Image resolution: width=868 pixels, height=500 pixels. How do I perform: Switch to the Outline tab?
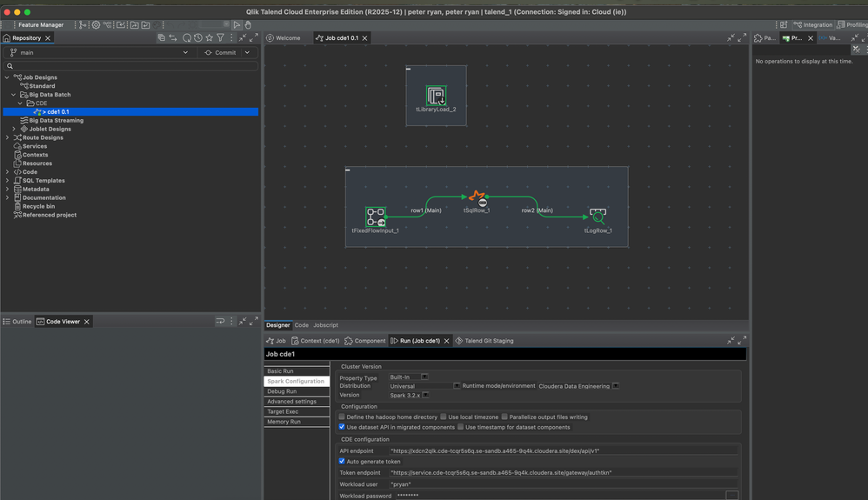(x=17, y=321)
